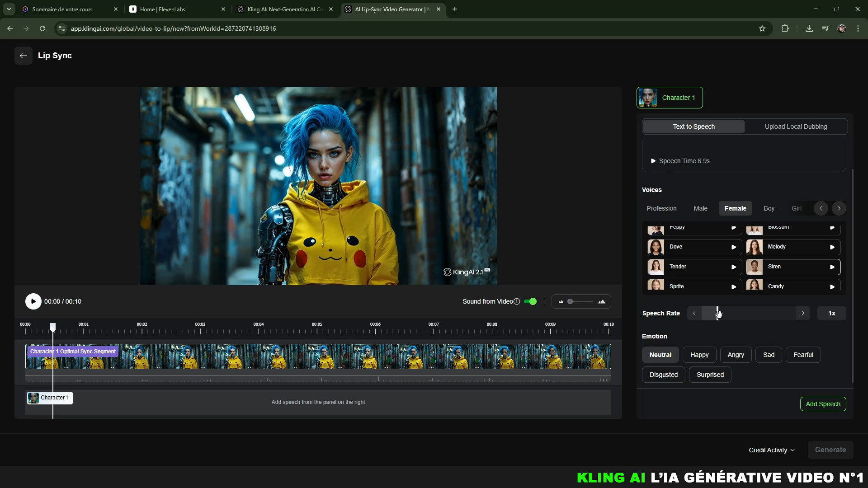Bookmark this page with the star icon

click(x=762, y=28)
